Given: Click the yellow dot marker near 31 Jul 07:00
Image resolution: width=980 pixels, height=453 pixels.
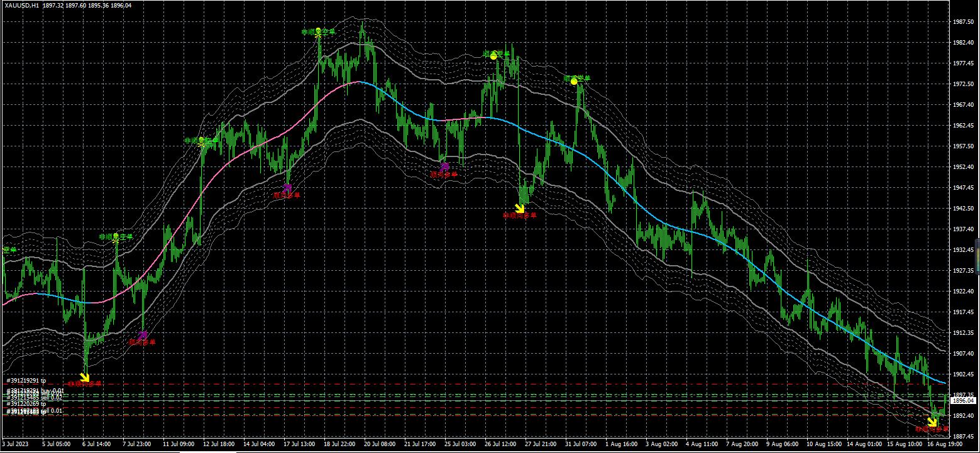Looking at the screenshot, I should point(574,81).
